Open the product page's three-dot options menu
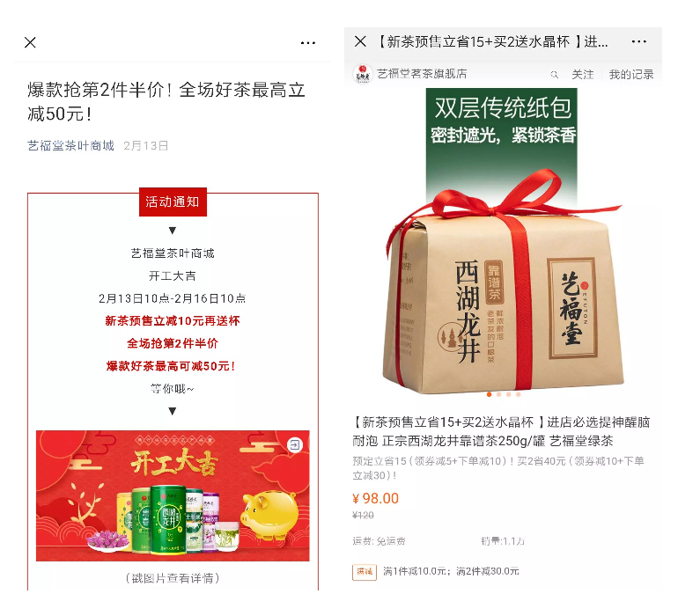The height and width of the screenshot is (616, 678). [638, 41]
